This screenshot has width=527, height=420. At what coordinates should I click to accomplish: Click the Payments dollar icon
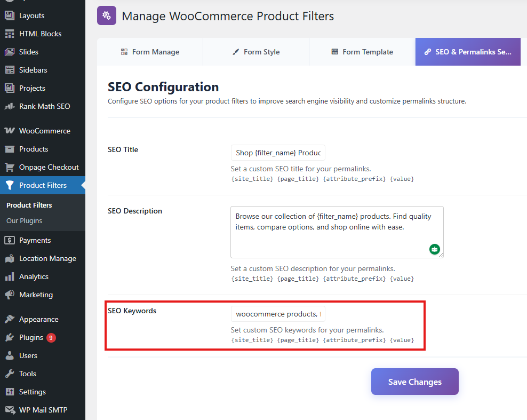pyautogui.click(x=10, y=240)
